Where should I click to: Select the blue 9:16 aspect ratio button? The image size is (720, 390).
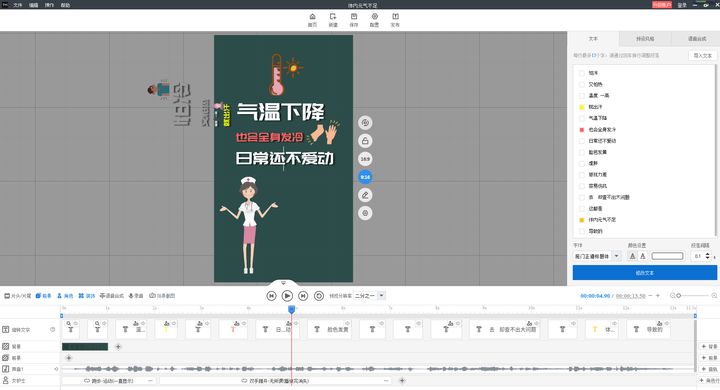365,177
